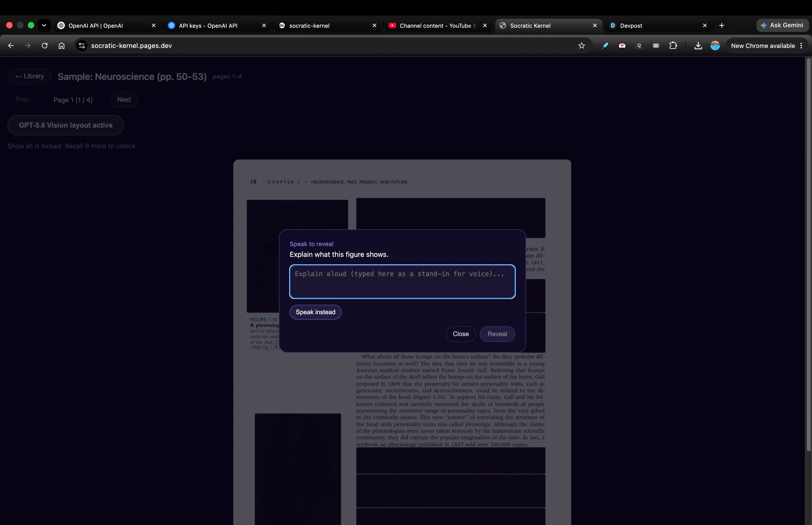
Task: Show Chrome downloads
Action: (698, 46)
